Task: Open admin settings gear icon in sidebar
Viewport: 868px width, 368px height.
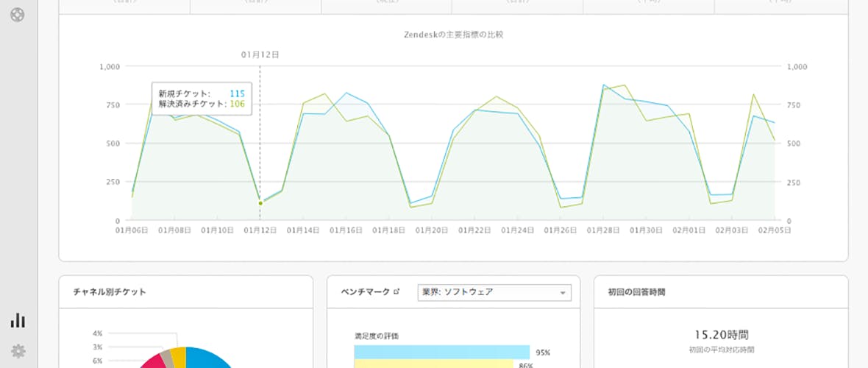Action: (18, 351)
